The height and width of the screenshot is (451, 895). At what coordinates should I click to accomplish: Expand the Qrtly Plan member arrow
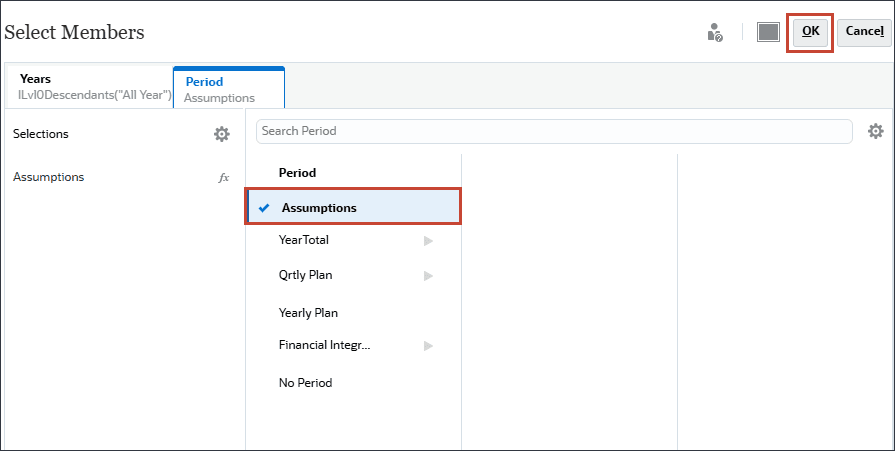pos(428,275)
